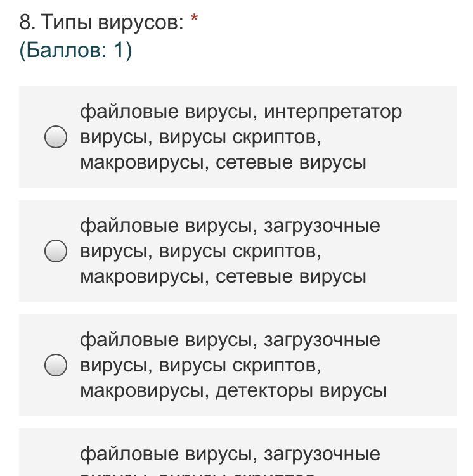Click the red required asterisk

(194, 22)
